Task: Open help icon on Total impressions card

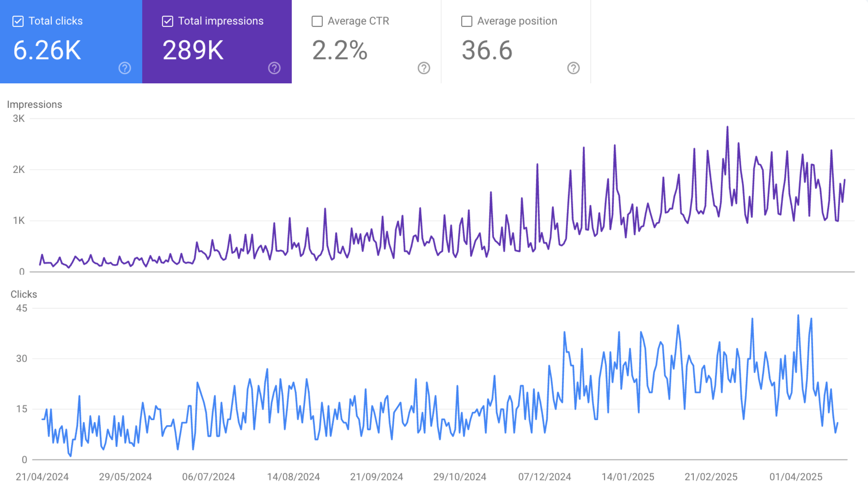Action: pyautogui.click(x=274, y=68)
